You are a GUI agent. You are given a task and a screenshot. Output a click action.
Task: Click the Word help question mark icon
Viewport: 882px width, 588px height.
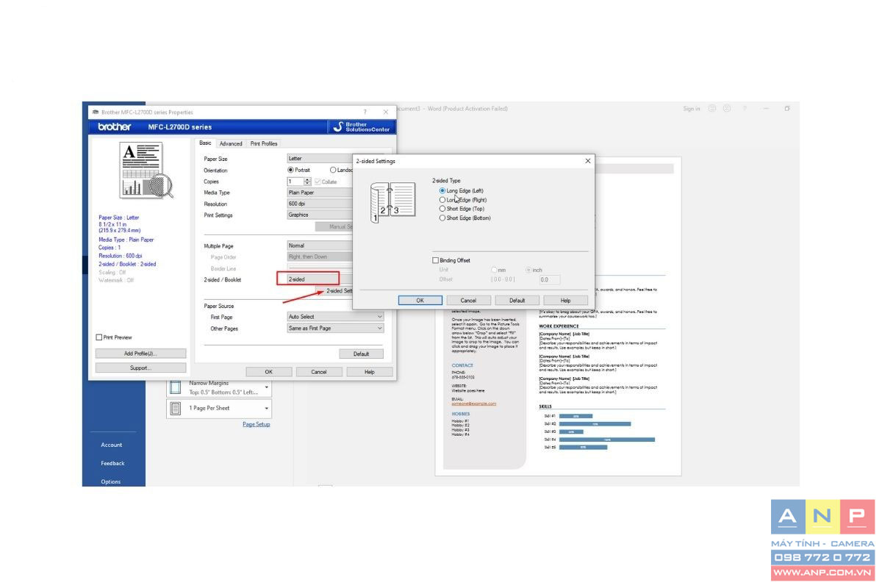click(745, 109)
